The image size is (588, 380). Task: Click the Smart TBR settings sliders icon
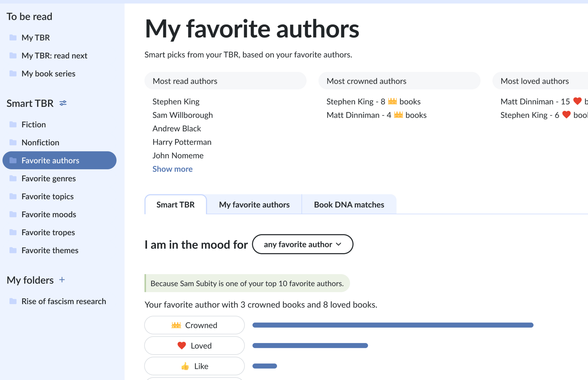[63, 103]
